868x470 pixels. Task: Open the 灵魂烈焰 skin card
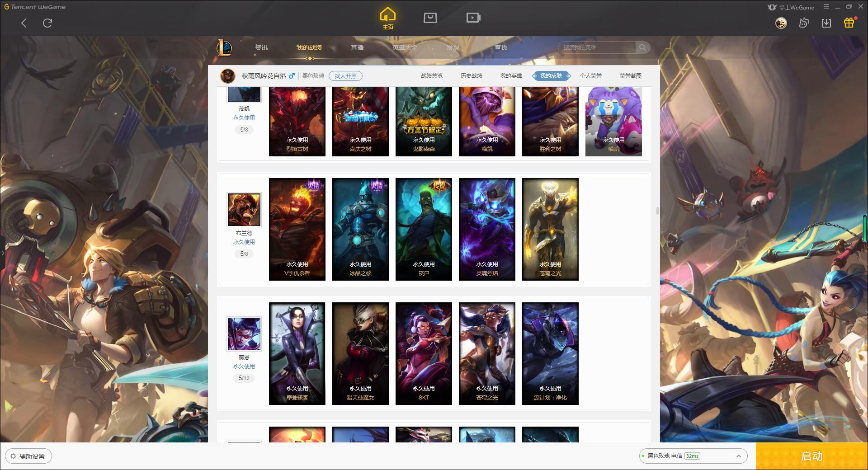pos(487,229)
